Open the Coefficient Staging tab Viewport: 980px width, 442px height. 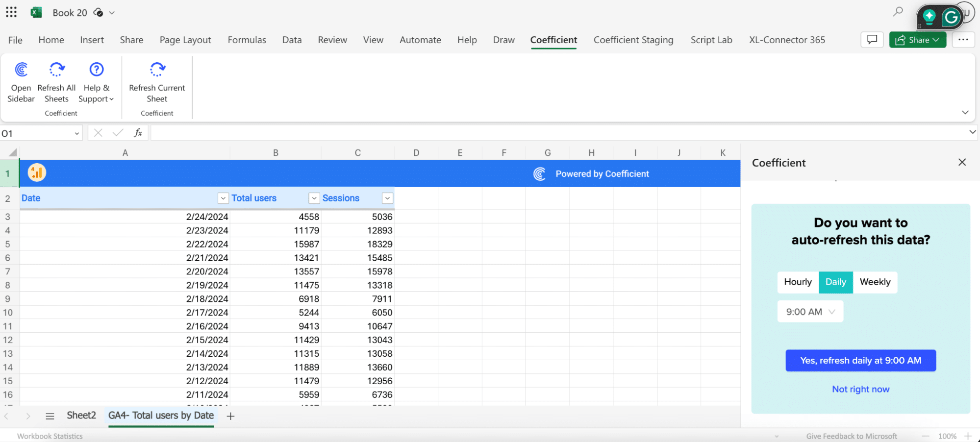633,40
